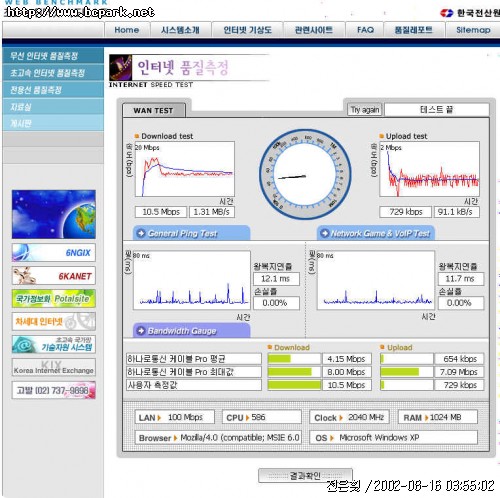This screenshot has width=500, height=498.
Task: Click the General Ping Test graph
Action: coord(192,280)
